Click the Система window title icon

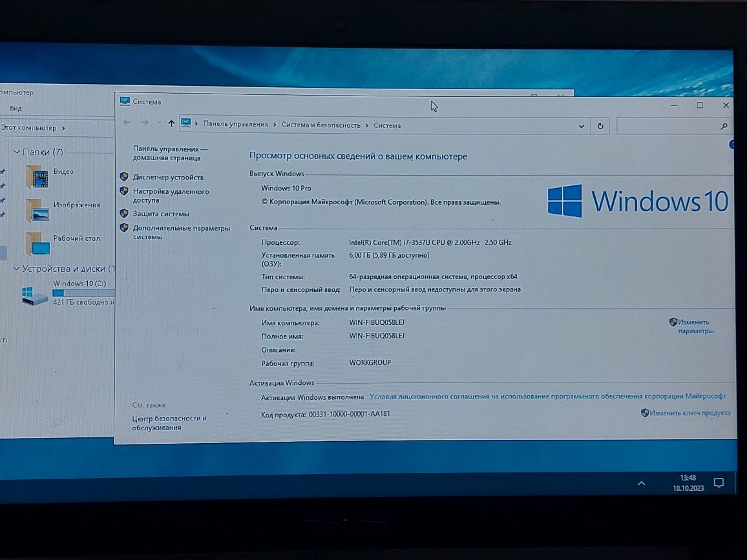pos(125,101)
